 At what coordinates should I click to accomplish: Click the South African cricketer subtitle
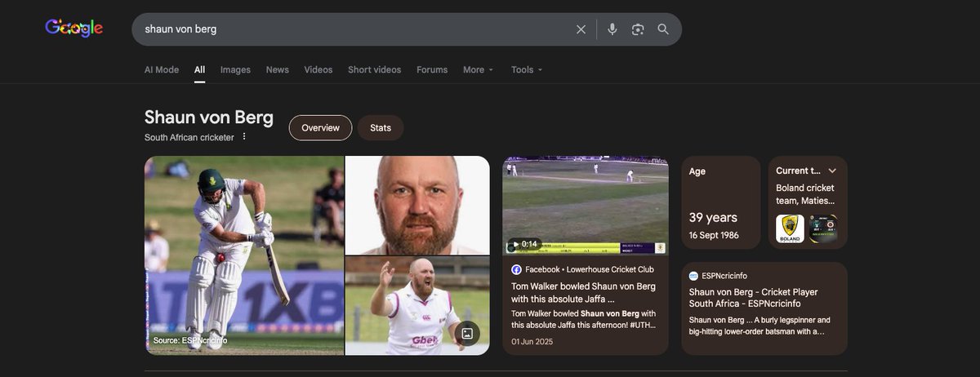189,137
